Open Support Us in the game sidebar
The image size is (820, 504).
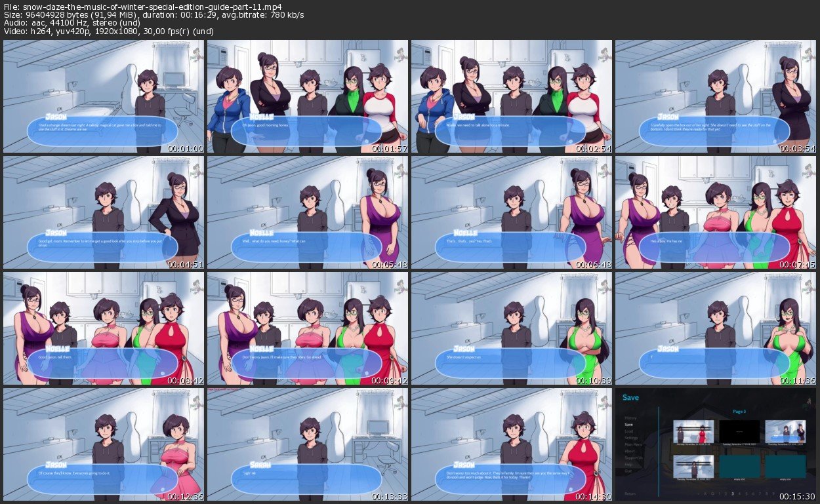(633, 457)
